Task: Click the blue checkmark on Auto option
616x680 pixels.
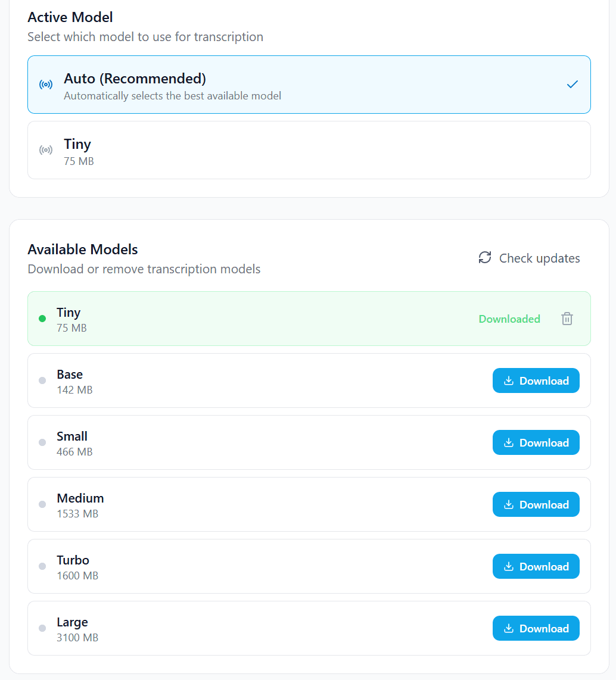Action: tap(573, 85)
